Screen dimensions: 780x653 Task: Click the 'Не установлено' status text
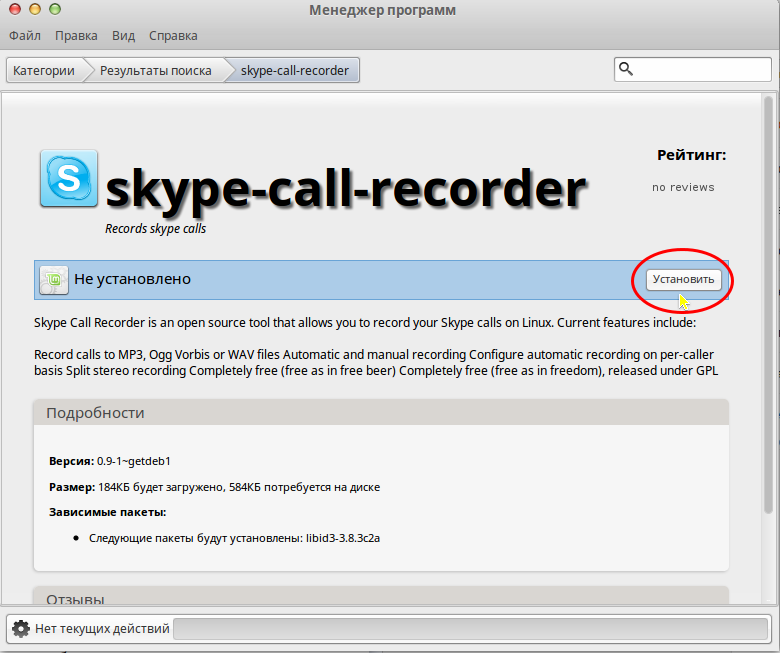tap(132, 279)
